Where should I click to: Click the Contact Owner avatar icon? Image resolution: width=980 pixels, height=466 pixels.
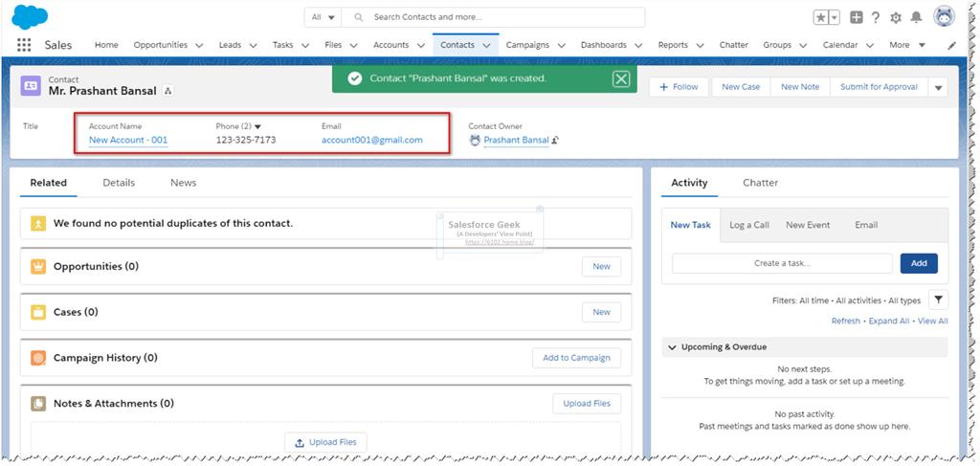coord(475,141)
